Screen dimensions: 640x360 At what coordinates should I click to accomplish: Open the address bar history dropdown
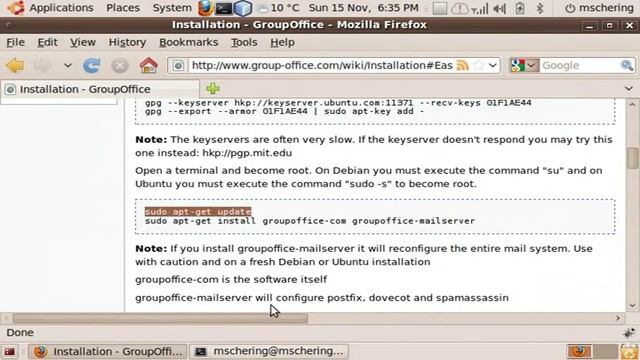coord(493,65)
